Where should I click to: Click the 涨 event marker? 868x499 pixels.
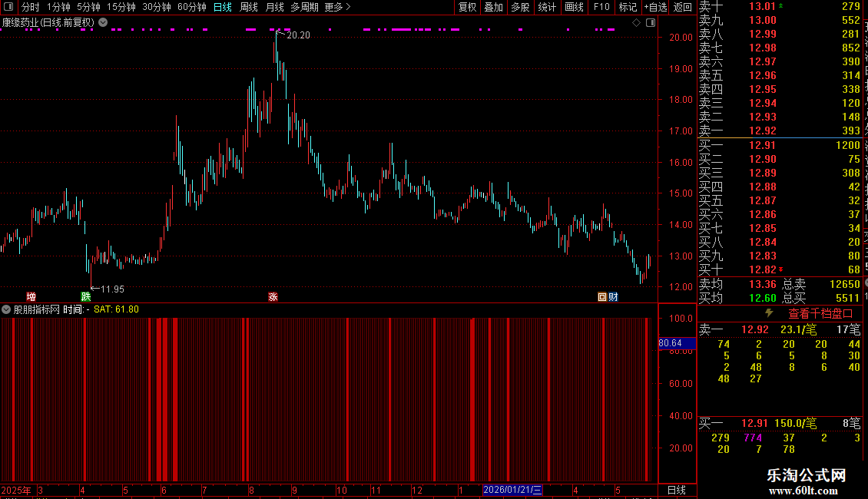(273, 297)
